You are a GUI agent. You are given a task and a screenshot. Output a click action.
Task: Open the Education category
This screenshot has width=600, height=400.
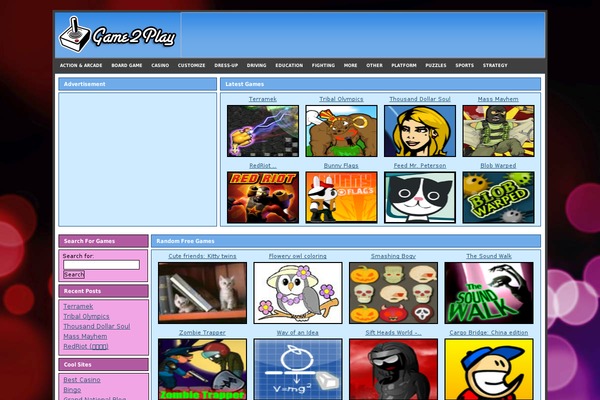(x=289, y=65)
